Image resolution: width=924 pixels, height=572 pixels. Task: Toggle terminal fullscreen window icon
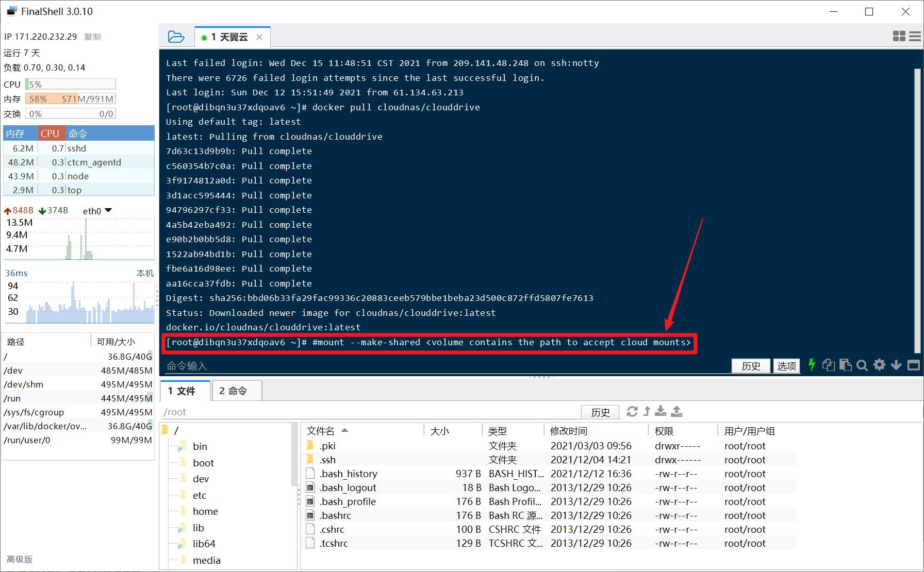click(913, 365)
